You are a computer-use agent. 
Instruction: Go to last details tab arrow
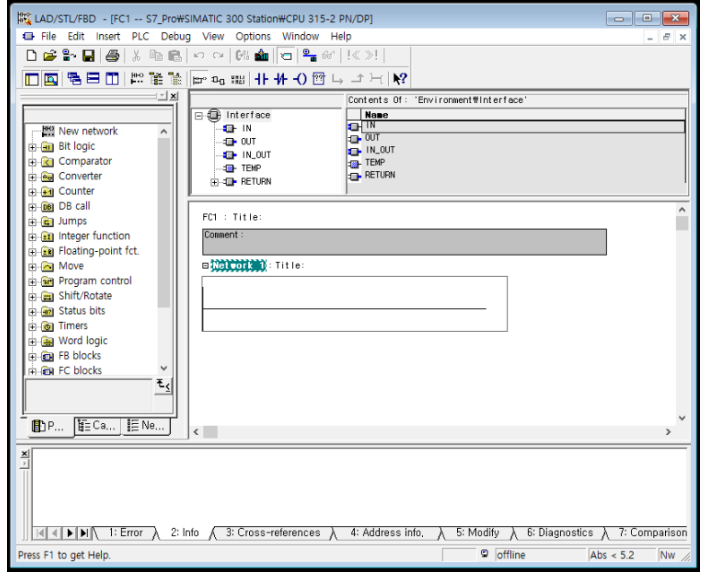point(84,533)
